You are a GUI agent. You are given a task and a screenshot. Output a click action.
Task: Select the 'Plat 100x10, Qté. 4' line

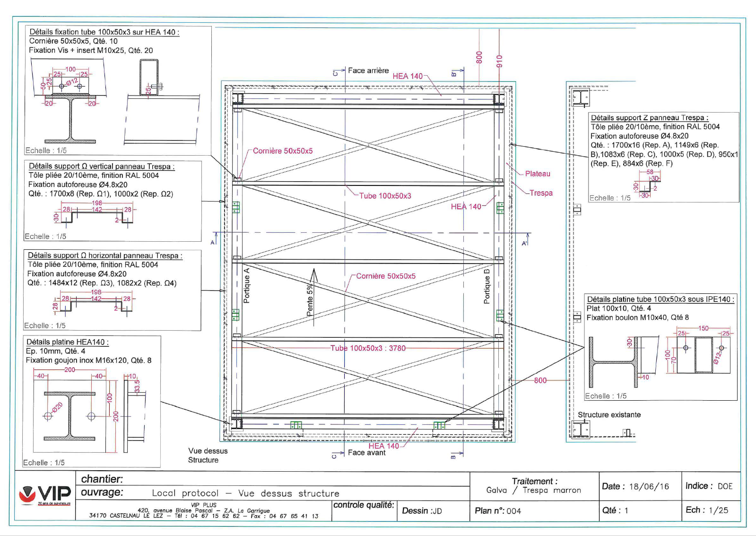click(618, 308)
